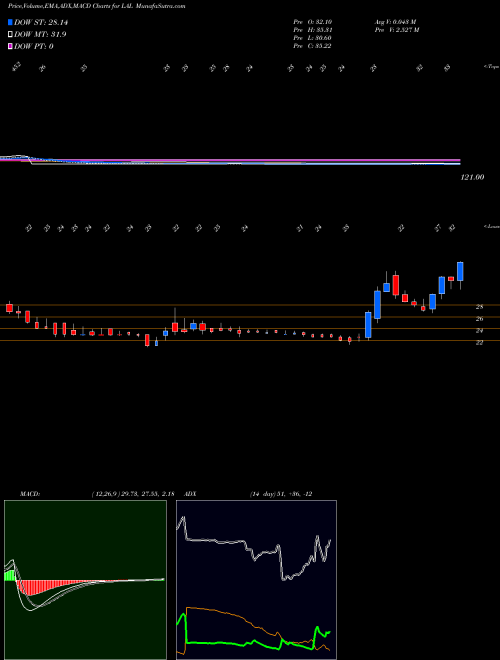Click the white DOW MT legend swatch
Image resolution: width=500 pixels, height=660 pixels.
(x=11, y=35)
